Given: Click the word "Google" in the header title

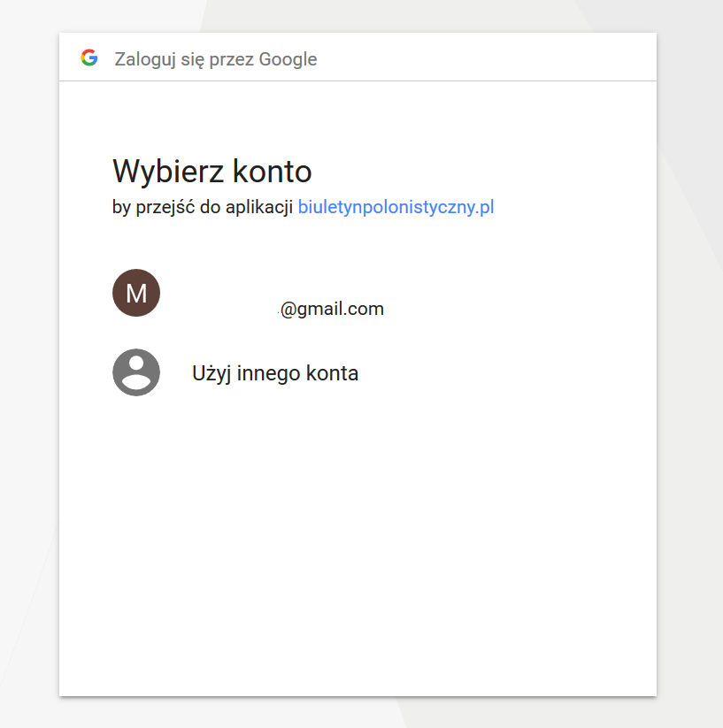Looking at the screenshot, I should (x=288, y=59).
